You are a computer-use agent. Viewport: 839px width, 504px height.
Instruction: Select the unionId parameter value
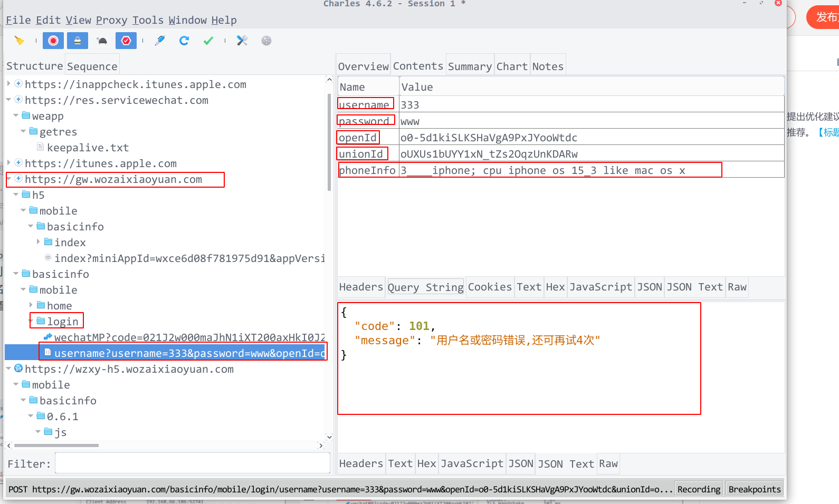pyautogui.click(x=489, y=154)
